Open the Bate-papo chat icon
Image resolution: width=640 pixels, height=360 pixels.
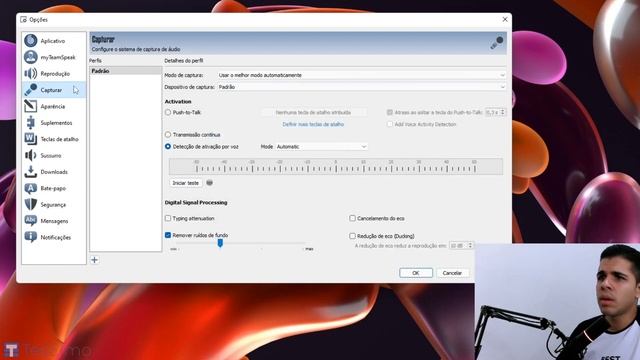(x=31, y=188)
